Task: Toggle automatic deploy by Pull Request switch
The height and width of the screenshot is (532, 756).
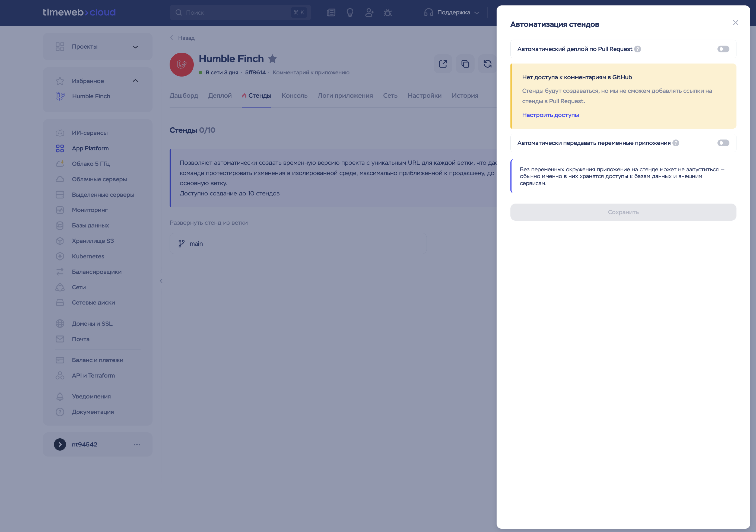Action: pos(723,49)
